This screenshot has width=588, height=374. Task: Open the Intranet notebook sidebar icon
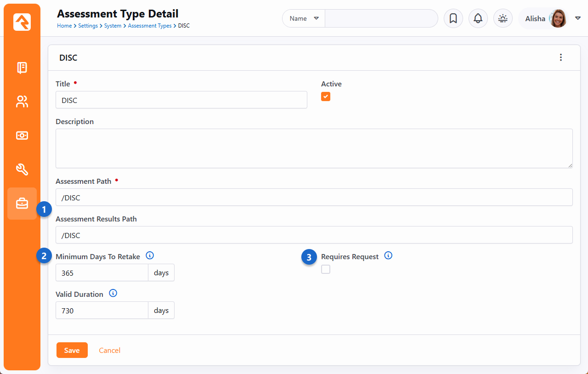click(22, 68)
